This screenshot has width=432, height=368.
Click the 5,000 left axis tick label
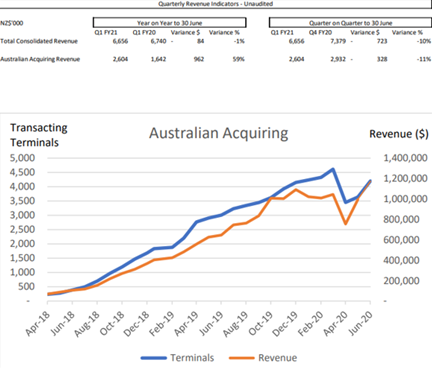(22, 158)
